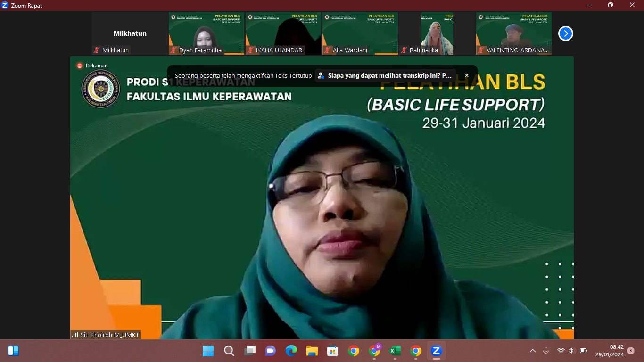Expand the hidden system tray icons
Screen dimensions: 644x362
pyautogui.click(x=533, y=351)
